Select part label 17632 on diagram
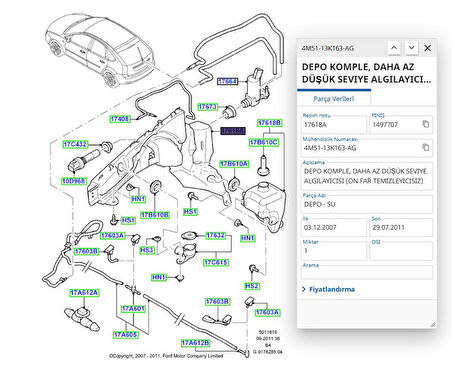This screenshot has width=452, height=366. pyautogui.click(x=215, y=235)
